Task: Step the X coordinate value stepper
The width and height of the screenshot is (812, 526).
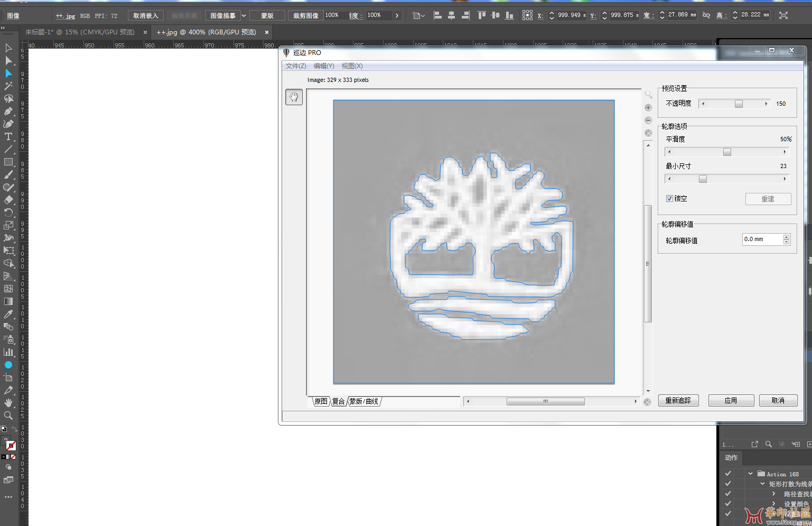Action: (x=552, y=15)
